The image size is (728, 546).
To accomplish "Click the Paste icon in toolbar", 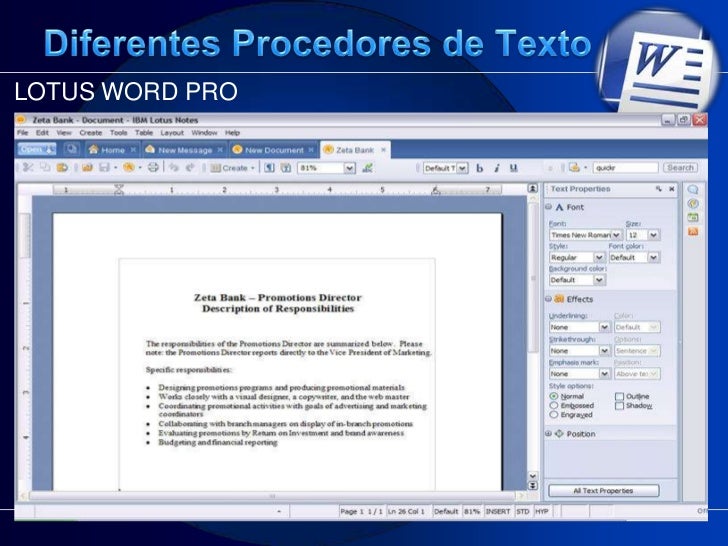I will tap(62, 168).
